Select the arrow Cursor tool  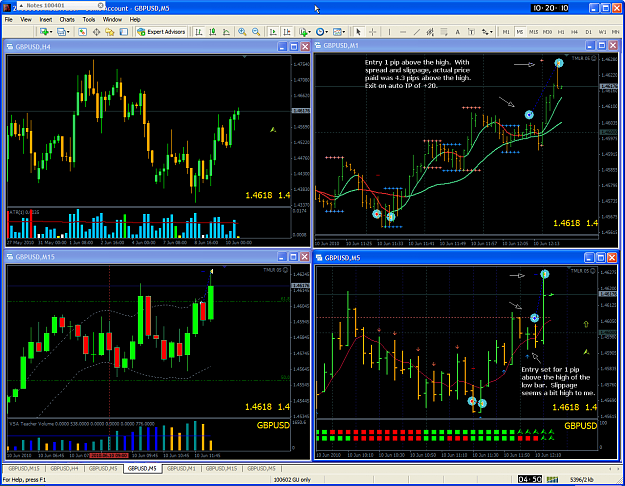pyautogui.click(x=358, y=32)
